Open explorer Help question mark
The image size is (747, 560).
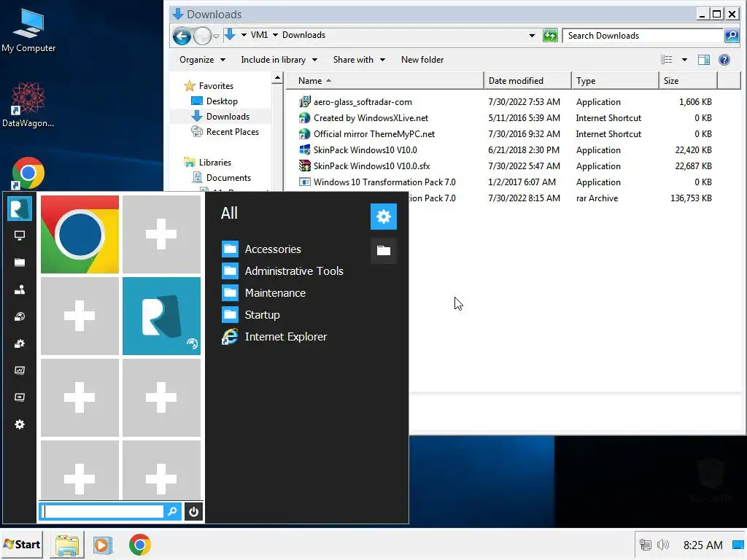click(724, 60)
